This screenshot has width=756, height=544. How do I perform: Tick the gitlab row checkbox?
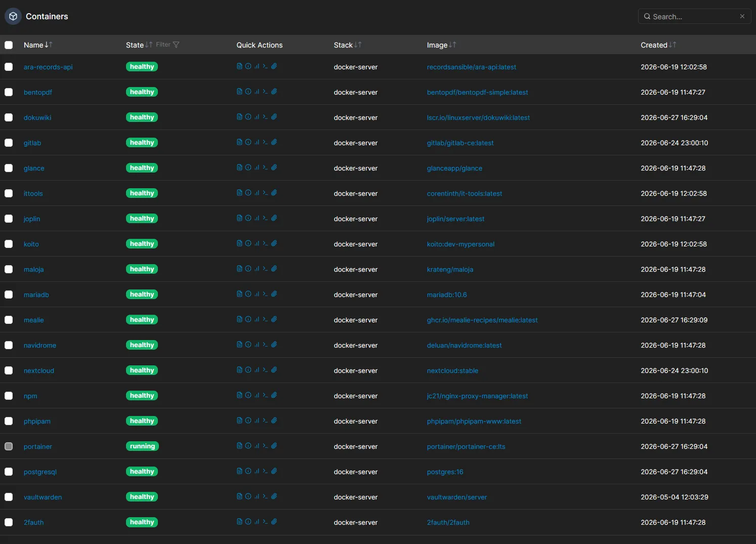click(x=9, y=143)
